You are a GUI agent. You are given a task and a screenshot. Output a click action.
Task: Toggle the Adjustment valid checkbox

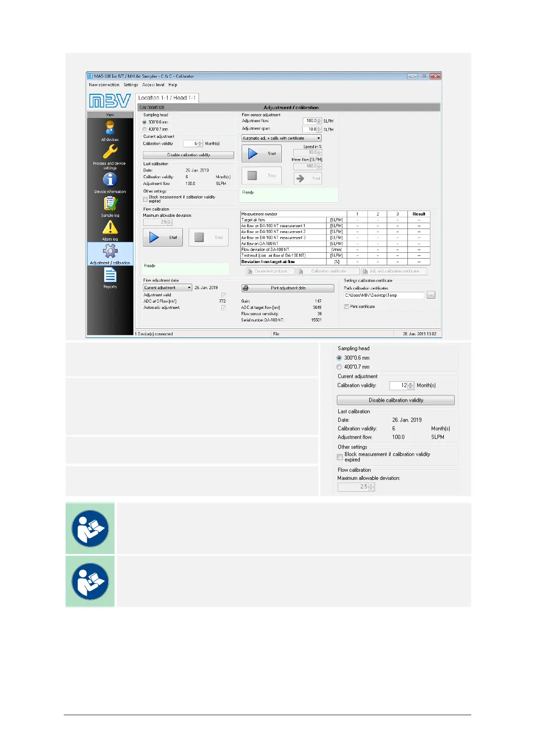(x=224, y=295)
